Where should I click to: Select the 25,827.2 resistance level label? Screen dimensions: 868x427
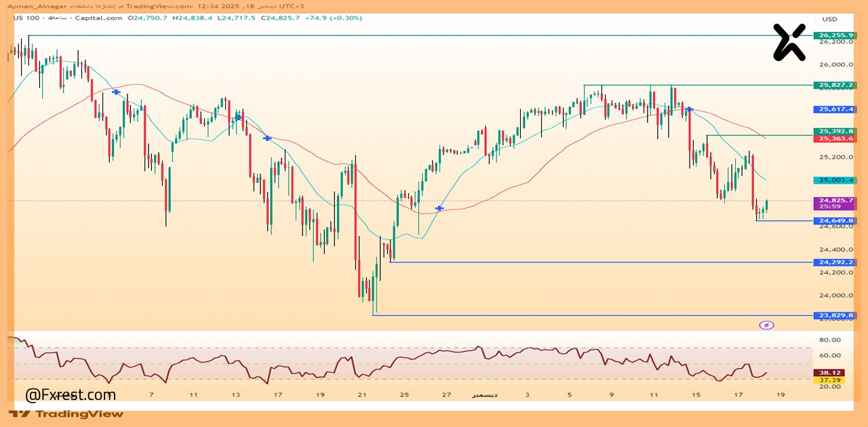835,85
